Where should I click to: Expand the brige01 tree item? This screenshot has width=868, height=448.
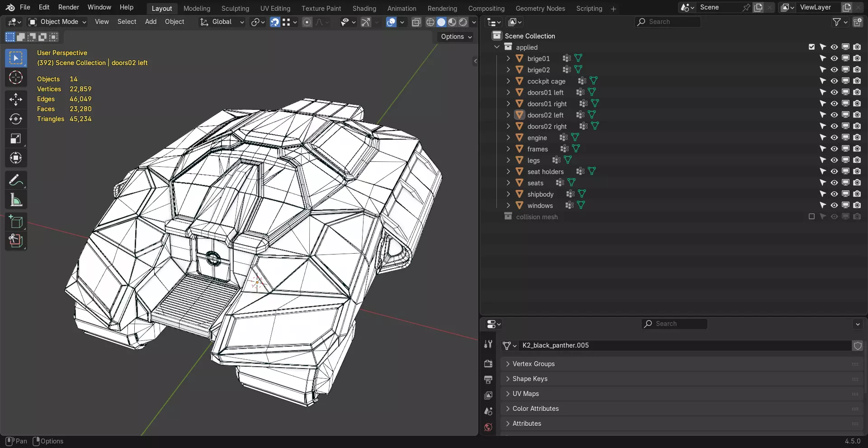point(508,58)
